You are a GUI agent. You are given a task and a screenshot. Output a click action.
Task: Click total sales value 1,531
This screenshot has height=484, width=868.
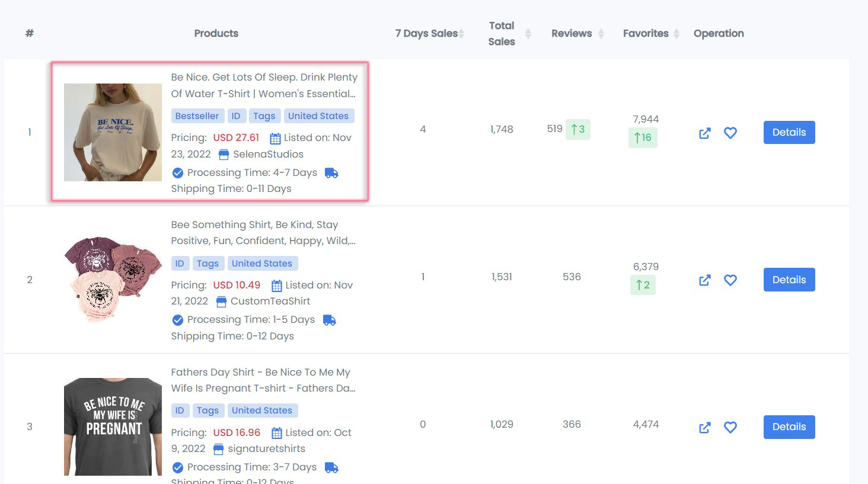tap(502, 277)
